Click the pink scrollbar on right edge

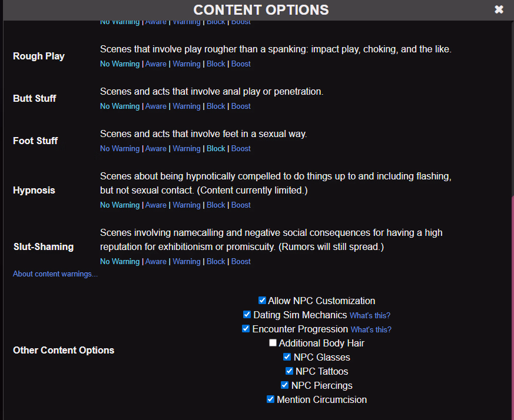coord(512,306)
